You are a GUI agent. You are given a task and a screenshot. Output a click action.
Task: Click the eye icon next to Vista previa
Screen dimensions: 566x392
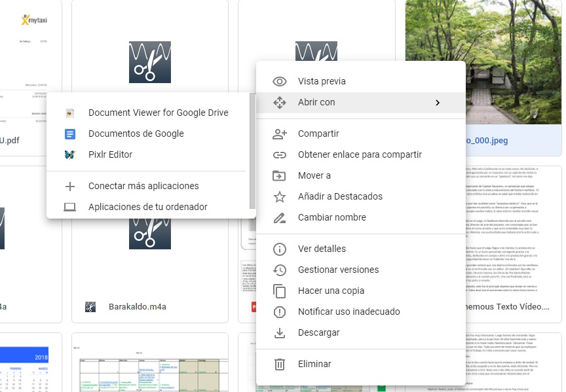tap(280, 81)
